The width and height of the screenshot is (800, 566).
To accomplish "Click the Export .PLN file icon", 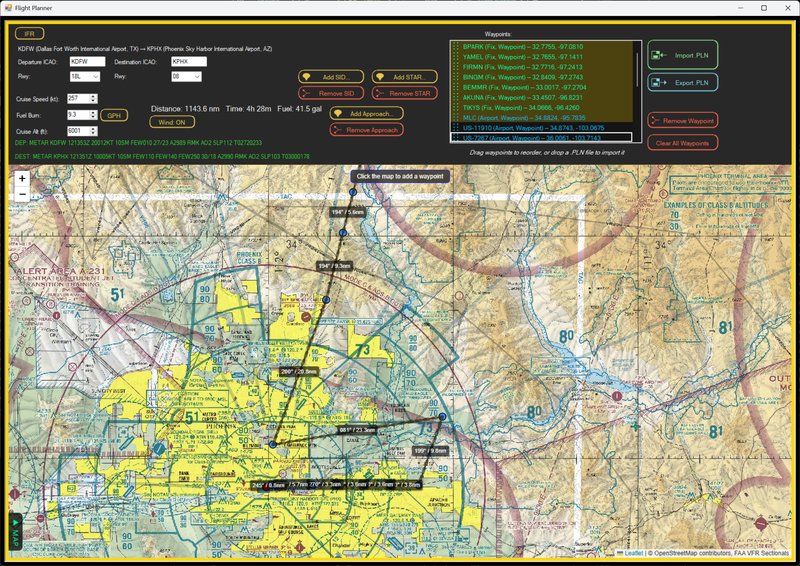I will (659, 82).
